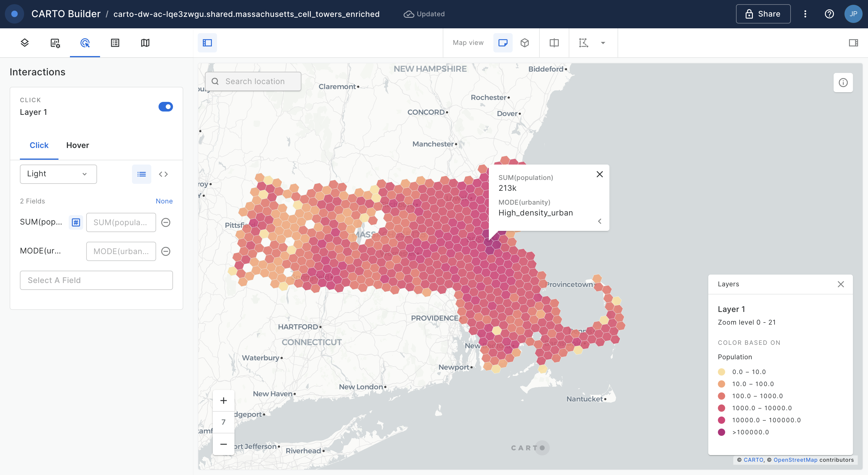Switch popup to HTML code view
868x475 pixels.
pos(163,174)
